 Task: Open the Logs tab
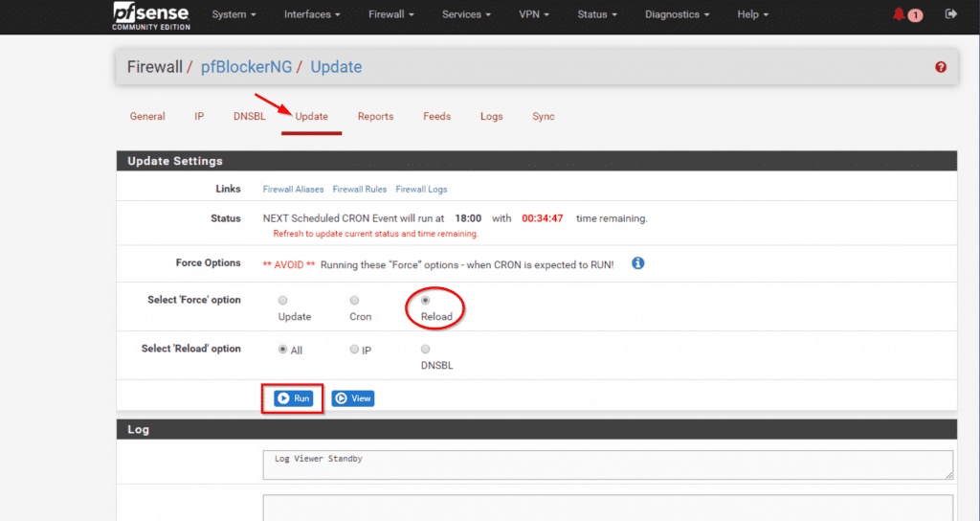(491, 116)
